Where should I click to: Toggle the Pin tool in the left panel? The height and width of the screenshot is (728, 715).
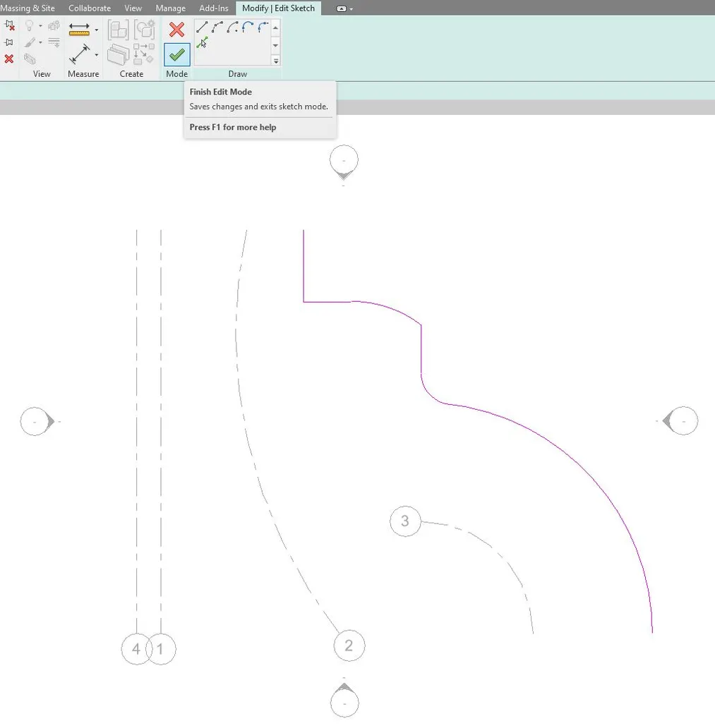[9, 42]
